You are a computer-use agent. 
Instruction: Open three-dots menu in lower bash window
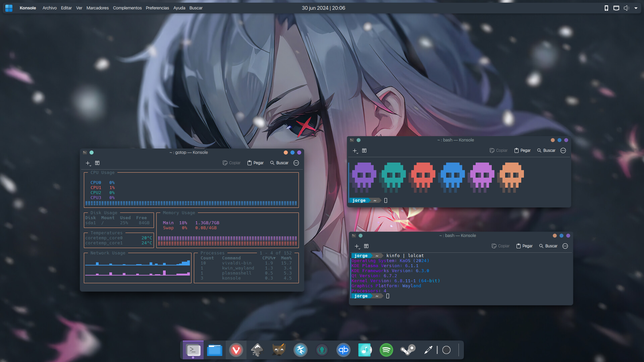click(x=565, y=246)
